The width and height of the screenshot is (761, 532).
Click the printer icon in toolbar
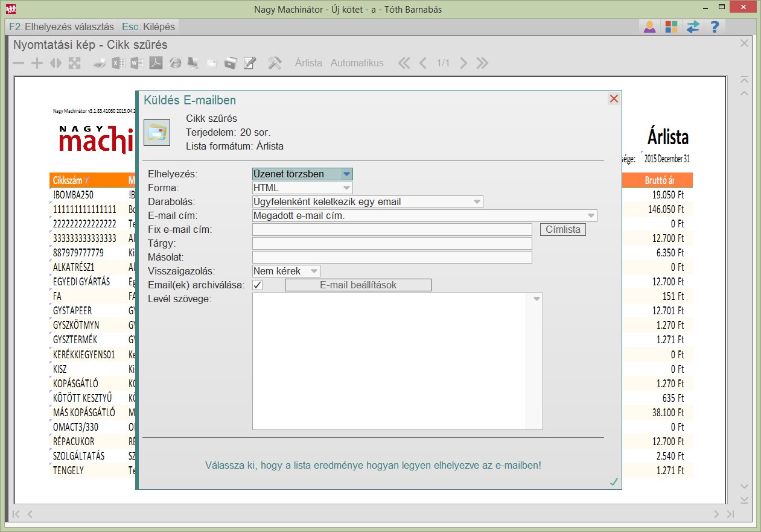100,63
